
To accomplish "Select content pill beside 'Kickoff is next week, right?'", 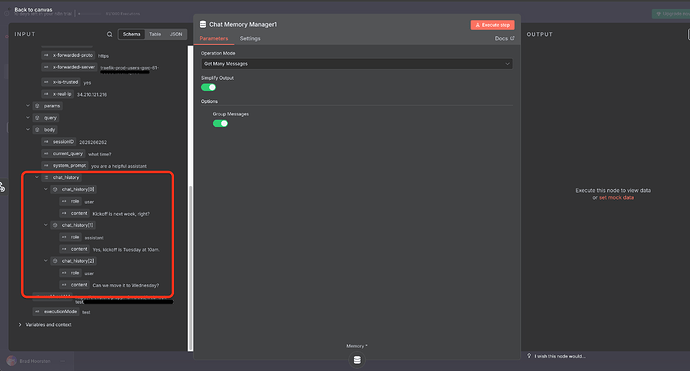I will (74, 213).
